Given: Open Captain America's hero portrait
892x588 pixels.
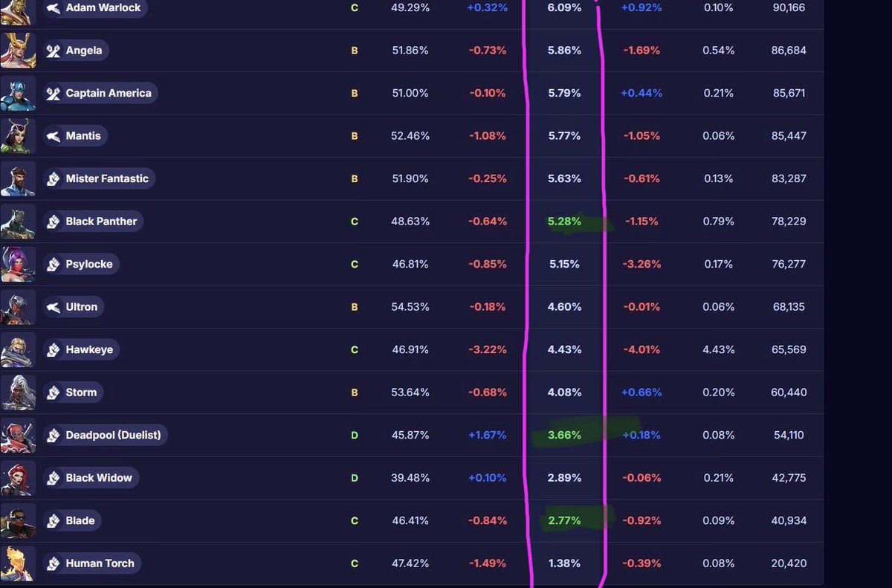Looking at the screenshot, I should coord(18,94).
